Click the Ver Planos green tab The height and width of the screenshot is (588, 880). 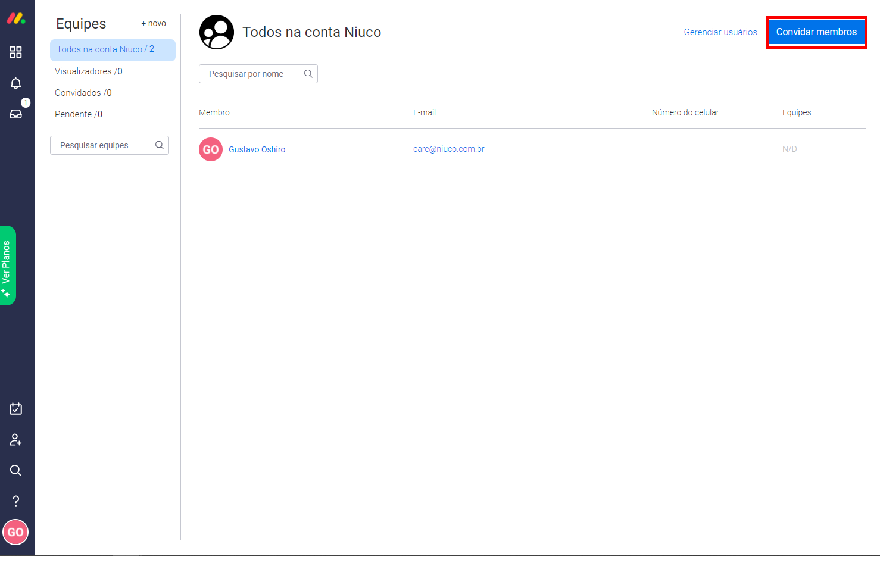tap(7, 265)
